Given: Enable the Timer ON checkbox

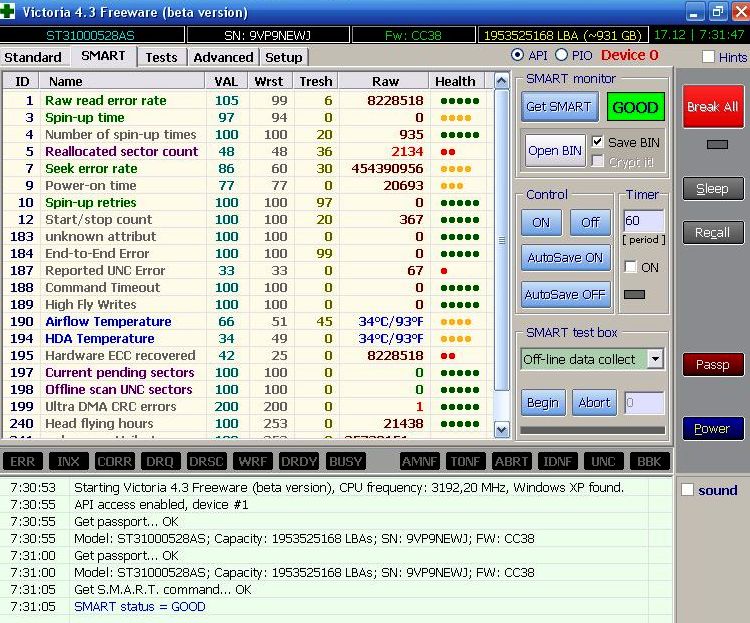Looking at the screenshot, I should click(631, 267).
